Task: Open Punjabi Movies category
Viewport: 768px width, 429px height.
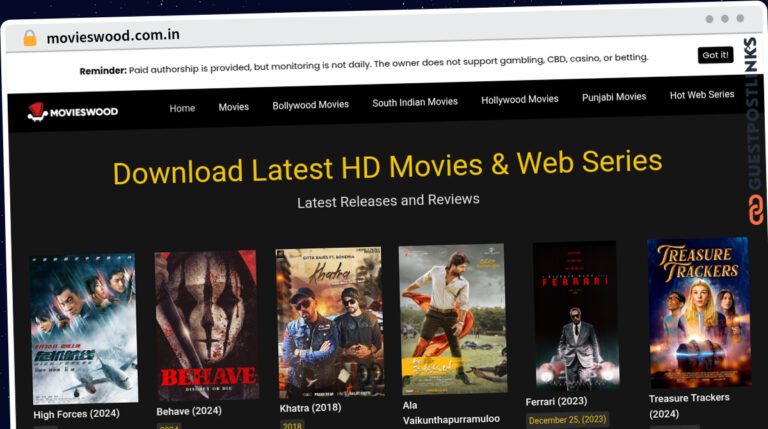Action: point(614,97)
